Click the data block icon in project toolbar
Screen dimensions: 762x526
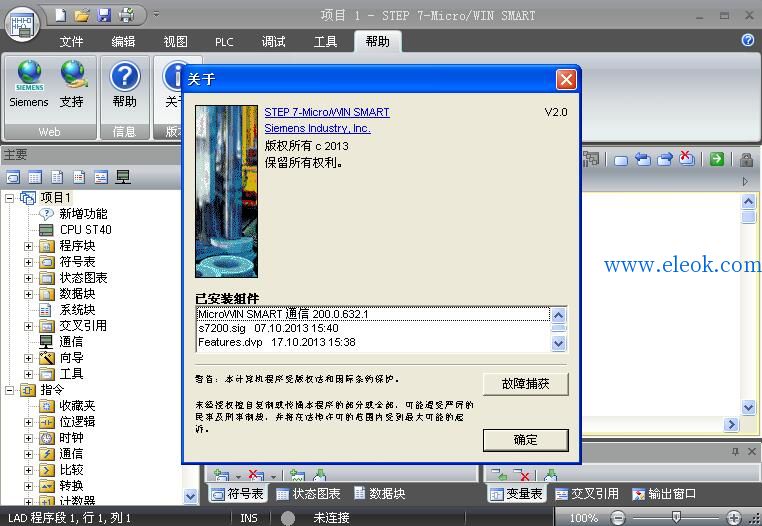[57, 177]
